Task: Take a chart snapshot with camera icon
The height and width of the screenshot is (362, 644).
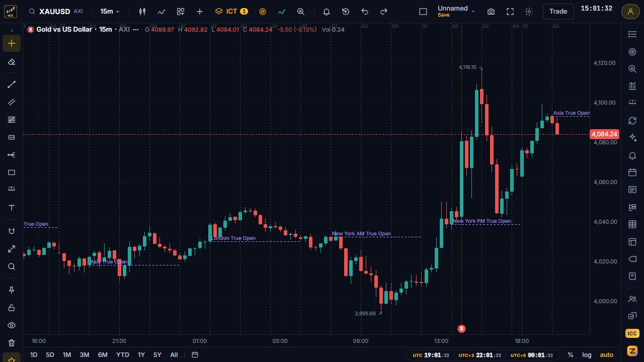Action: [x=491, y=12]
